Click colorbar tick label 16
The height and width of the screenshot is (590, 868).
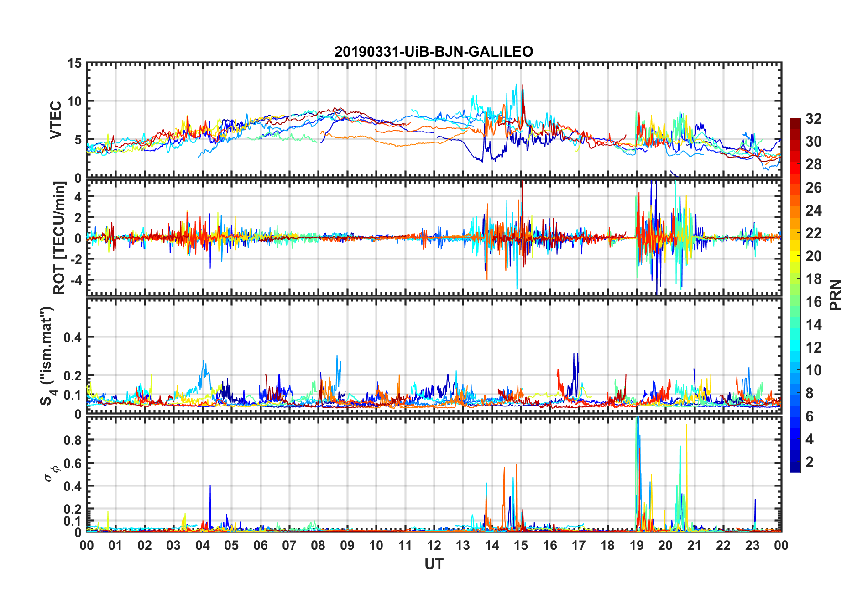tap(813, 302)
